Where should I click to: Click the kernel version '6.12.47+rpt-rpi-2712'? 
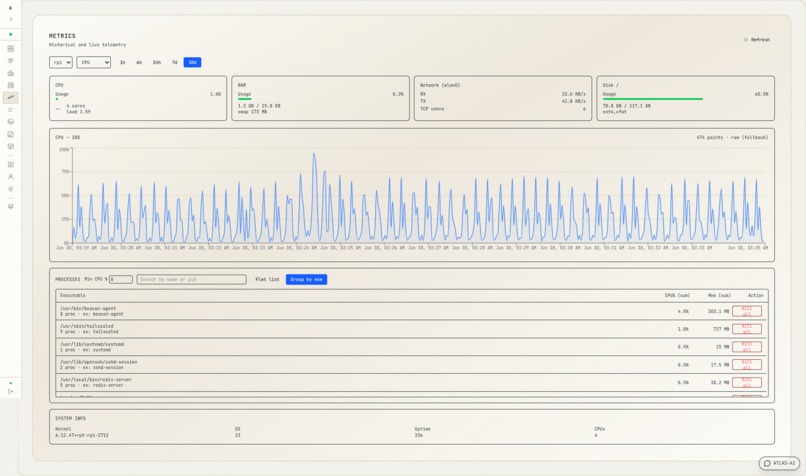tap(82, 435)
